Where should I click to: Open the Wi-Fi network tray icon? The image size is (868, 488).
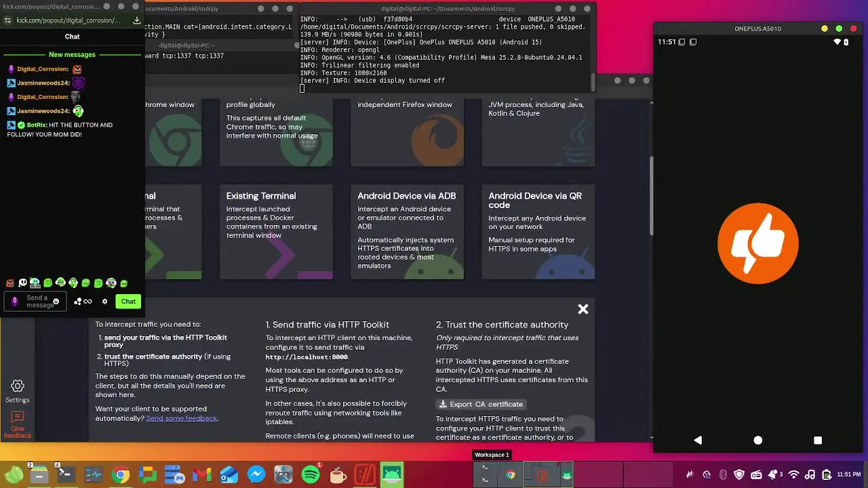793,475
